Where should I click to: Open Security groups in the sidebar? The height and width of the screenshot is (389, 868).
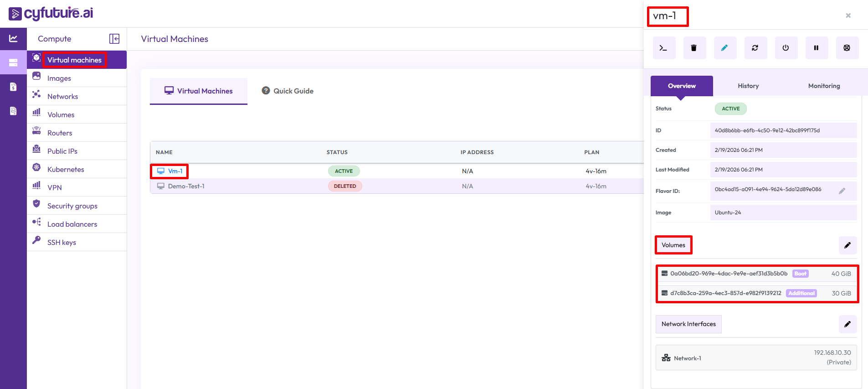tap(72, 206)
